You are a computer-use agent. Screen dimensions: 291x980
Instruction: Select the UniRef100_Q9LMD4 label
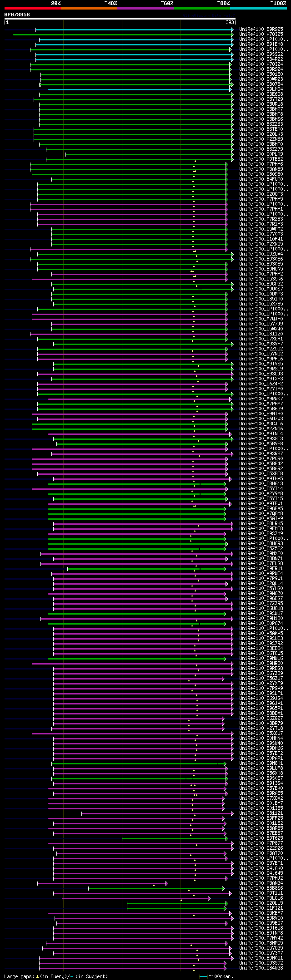[261, 89]
